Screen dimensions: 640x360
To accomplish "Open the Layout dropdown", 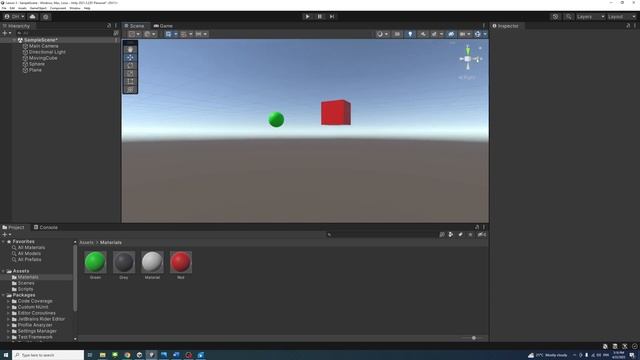I will coord(622,17).
